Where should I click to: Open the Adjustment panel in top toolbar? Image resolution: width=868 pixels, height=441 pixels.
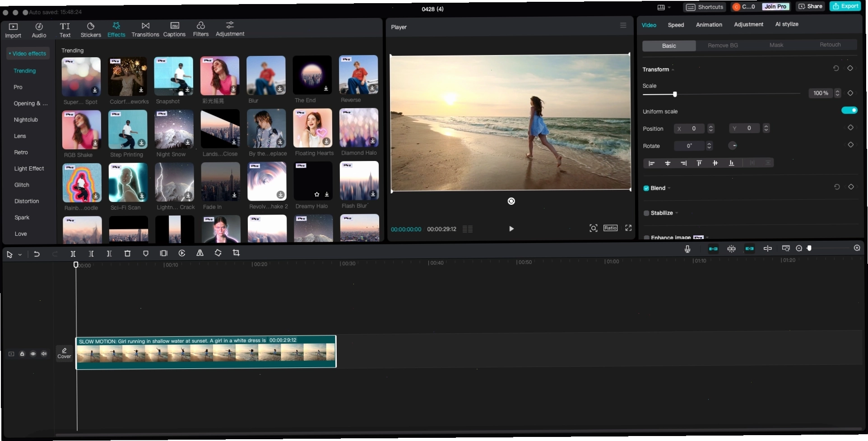(230, 30)
